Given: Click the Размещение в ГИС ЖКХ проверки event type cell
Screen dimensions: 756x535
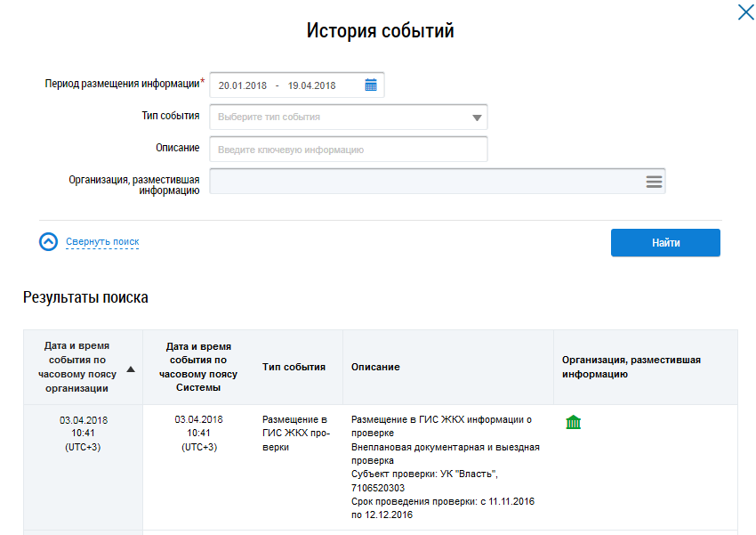Looking at the screenshot, I should (x=295, y=433).
